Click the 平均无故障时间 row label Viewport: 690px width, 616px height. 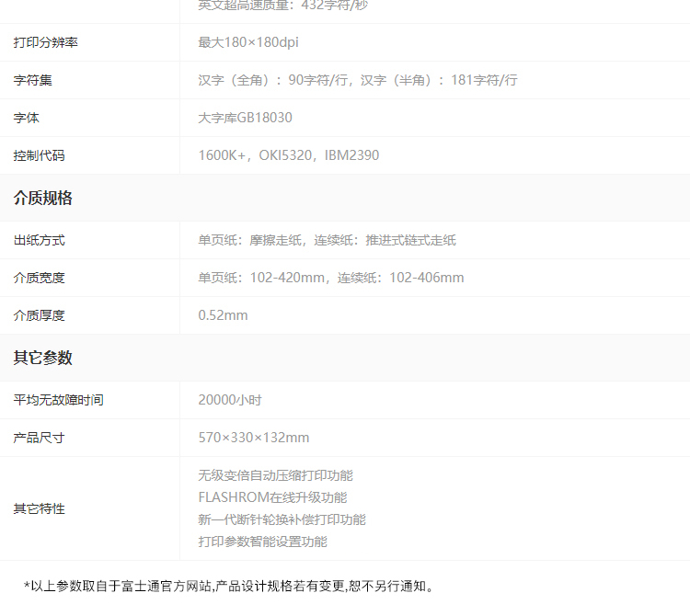tap(58, 400)
